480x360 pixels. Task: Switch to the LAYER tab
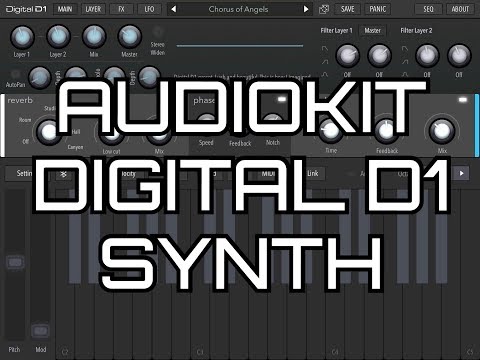point(93,9)
